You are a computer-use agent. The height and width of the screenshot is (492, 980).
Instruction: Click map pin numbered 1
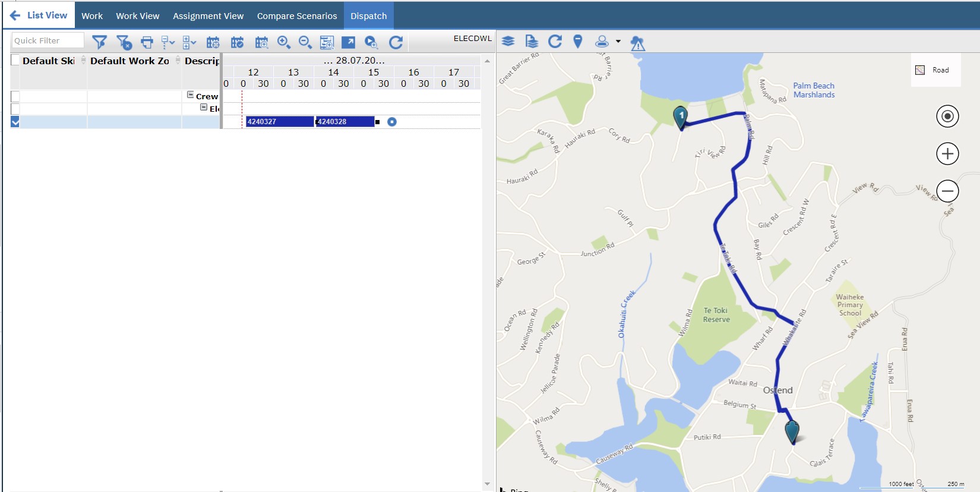681,117
